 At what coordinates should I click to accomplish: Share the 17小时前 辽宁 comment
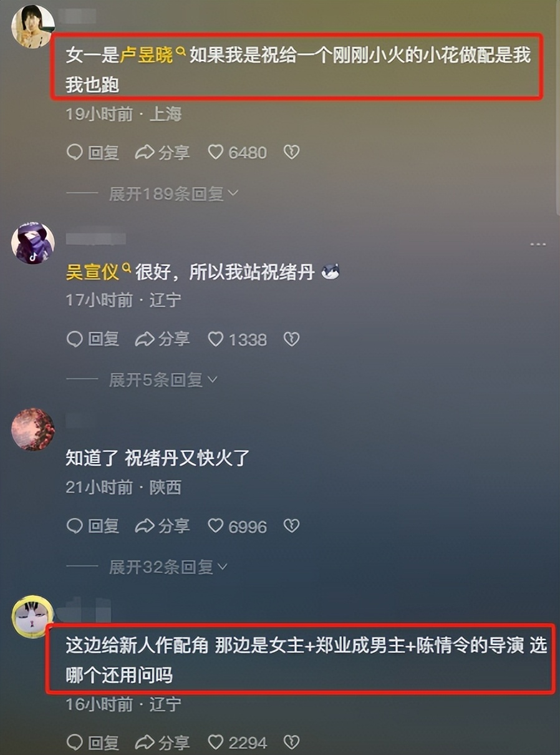[162, 339]
